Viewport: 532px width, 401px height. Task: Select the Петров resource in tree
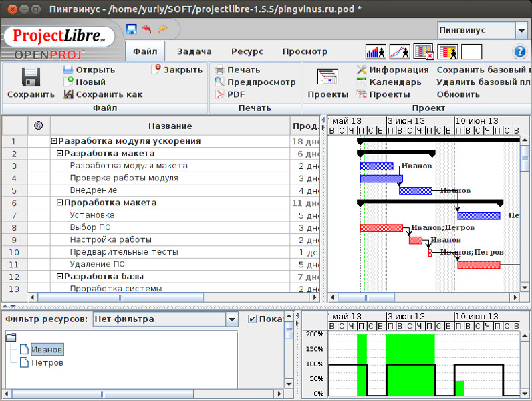click(x=47, y=362)
